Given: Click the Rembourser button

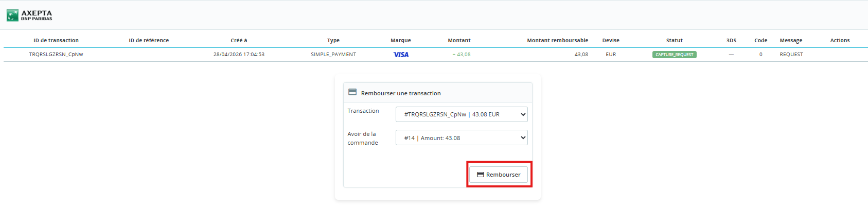Looking at the screenshot, I should pos(499,175).
